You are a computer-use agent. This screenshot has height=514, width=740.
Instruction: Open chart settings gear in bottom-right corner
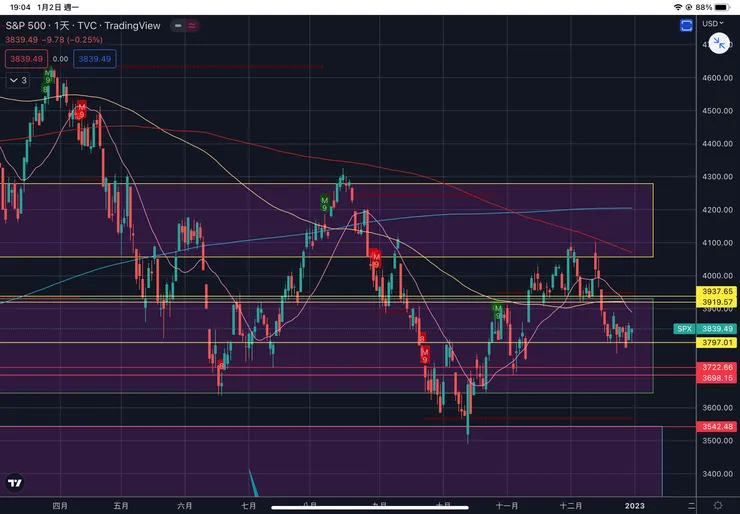coord(718,506)
